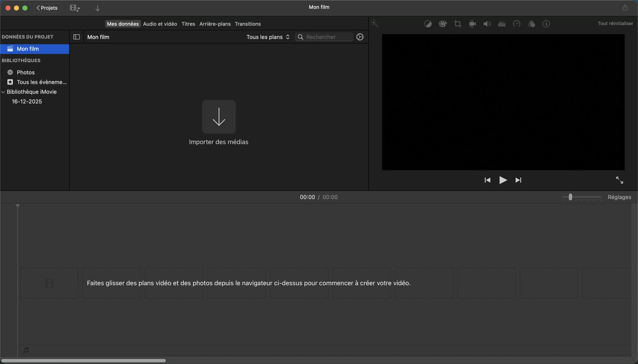Click the 00:00 current timecode
Image resolution: width=638 pixels, height=364 pixels.
click(307, 197)
